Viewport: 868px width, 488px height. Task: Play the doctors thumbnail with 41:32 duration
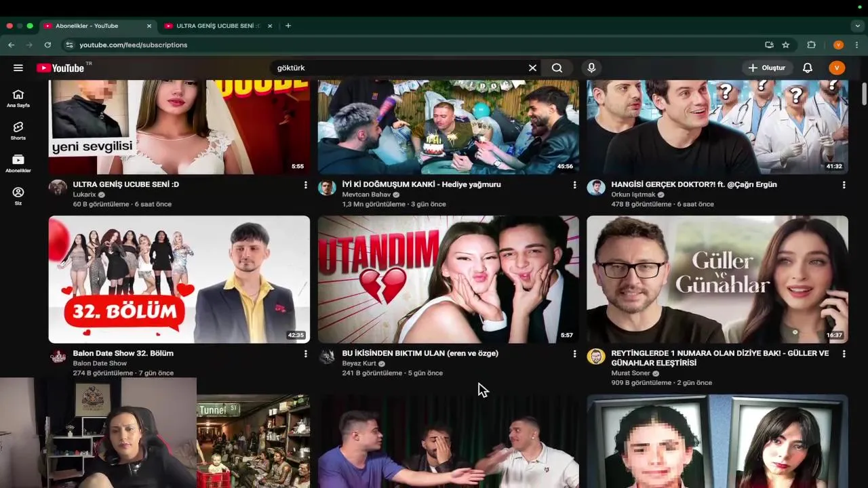coord(717,127)
